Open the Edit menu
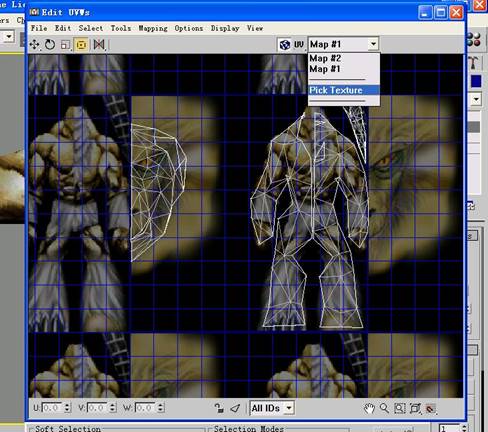This screenshot has height=432, width=488. click(x=63, y=28)
